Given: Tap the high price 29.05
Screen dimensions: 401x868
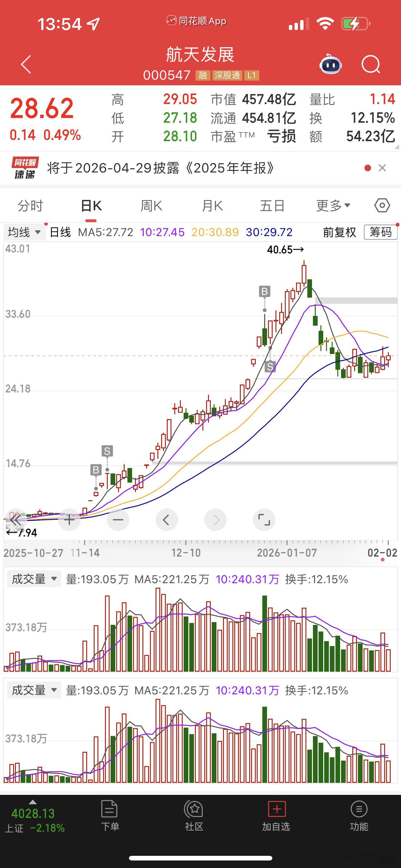Looking at the screenshot, I should pyautogui.click(x=180, y=99).
